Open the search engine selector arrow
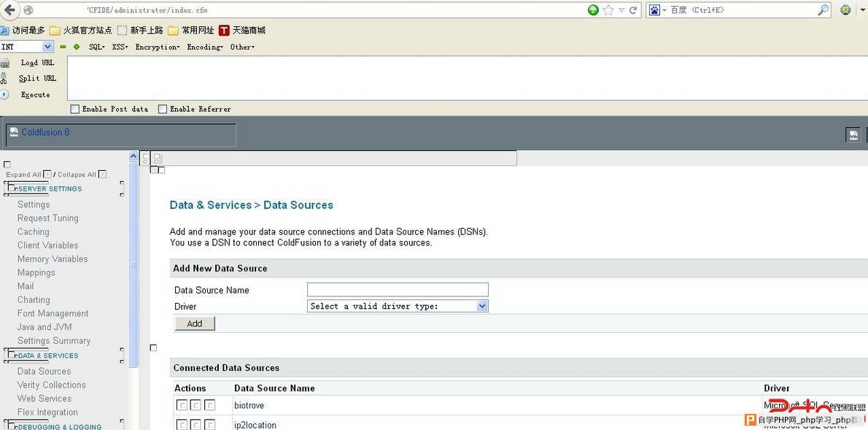The width and height of the screenshot is (868, 430). (x=664, y=10)
